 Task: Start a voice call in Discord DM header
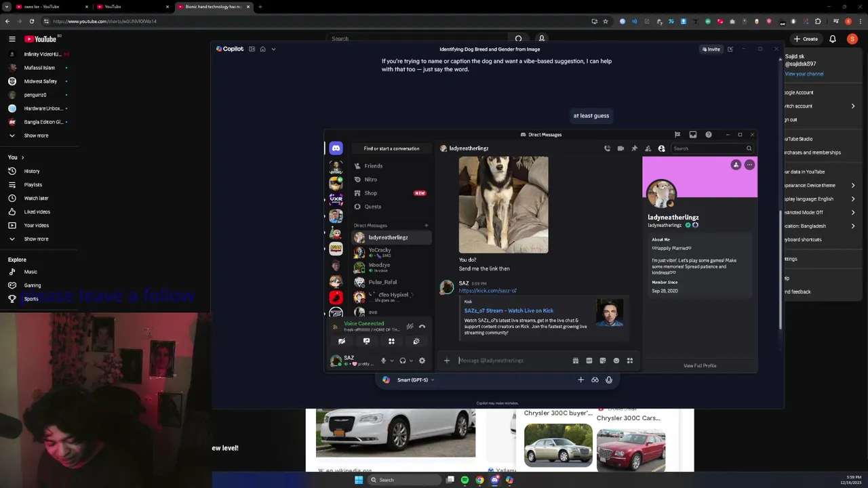coord(607,148)
